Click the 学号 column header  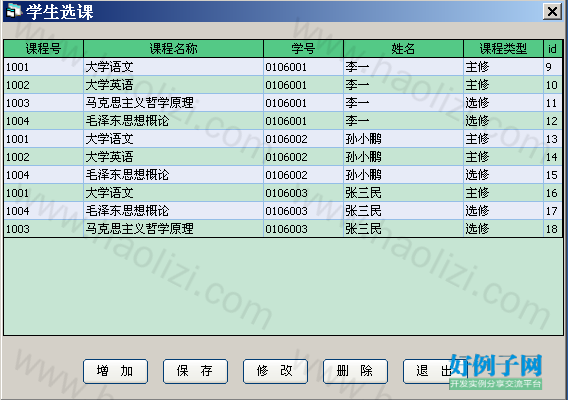click(x=304, y=49)
